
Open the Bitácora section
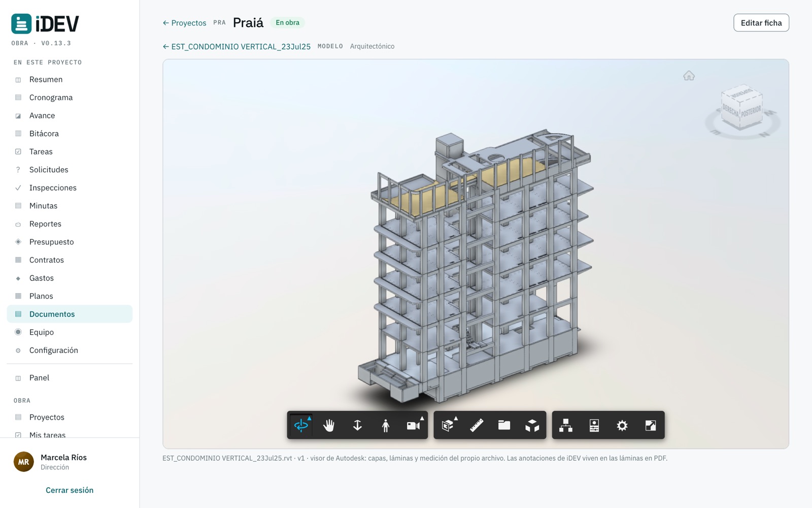(70, 134)
